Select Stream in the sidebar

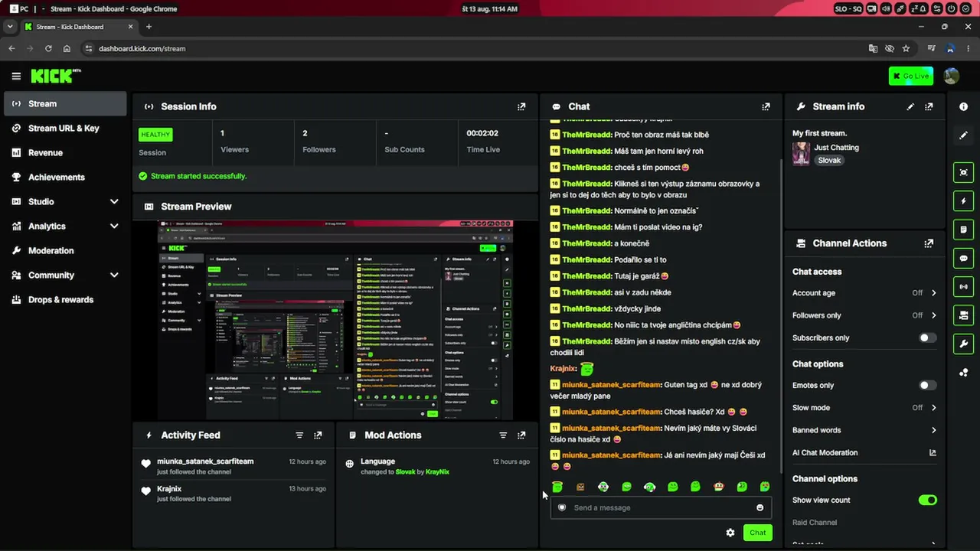65,103
